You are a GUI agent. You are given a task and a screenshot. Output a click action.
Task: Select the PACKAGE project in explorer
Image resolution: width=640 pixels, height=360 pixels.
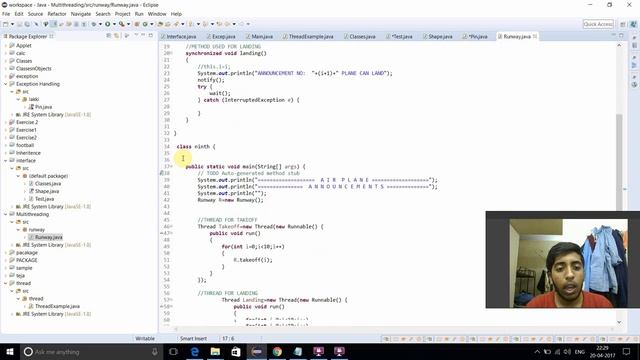coord(27,260)
